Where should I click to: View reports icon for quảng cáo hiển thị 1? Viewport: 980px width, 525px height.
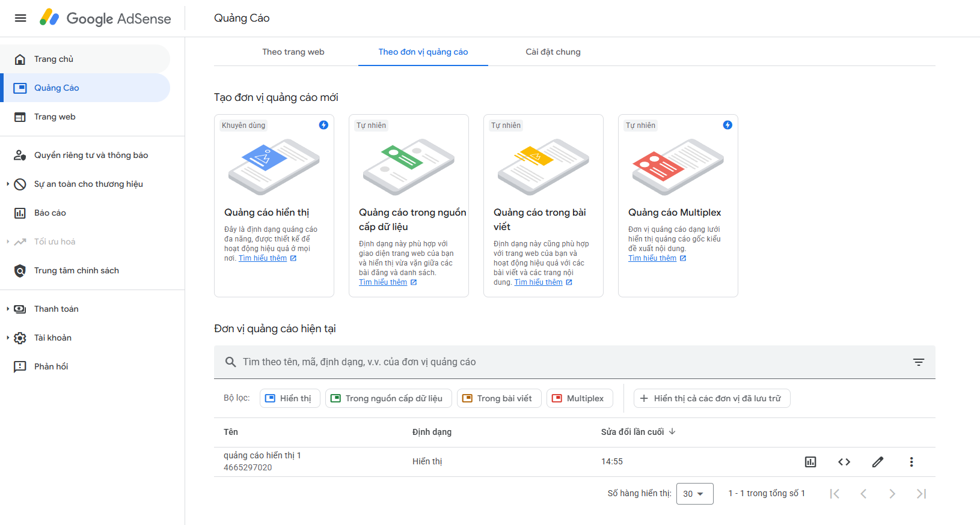[810, 462]
